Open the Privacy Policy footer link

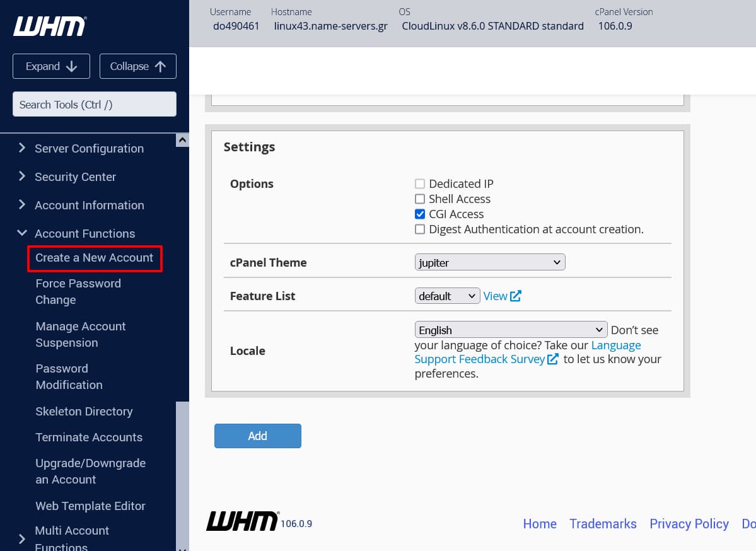click(689, 523)
